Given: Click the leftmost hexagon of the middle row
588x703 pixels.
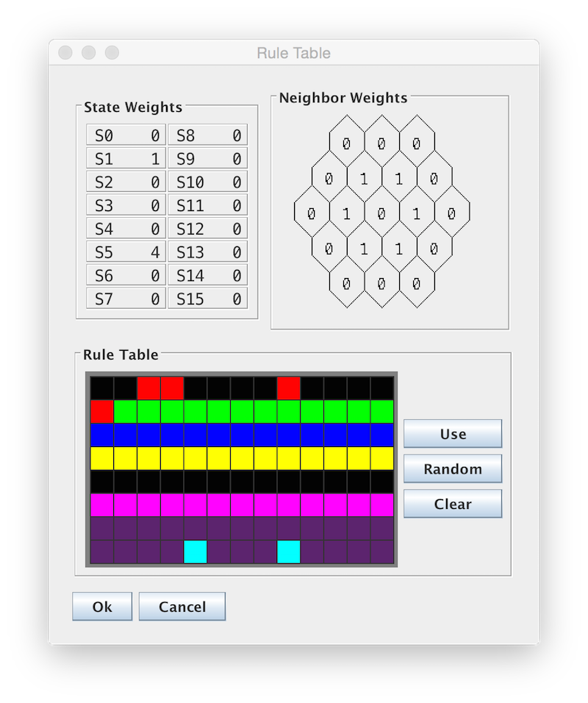Looking at the screenshot, I should point(312,212).
